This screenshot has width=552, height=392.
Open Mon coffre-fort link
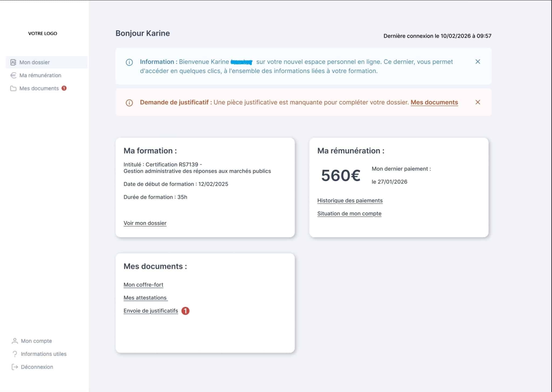[x=143, y=285]
